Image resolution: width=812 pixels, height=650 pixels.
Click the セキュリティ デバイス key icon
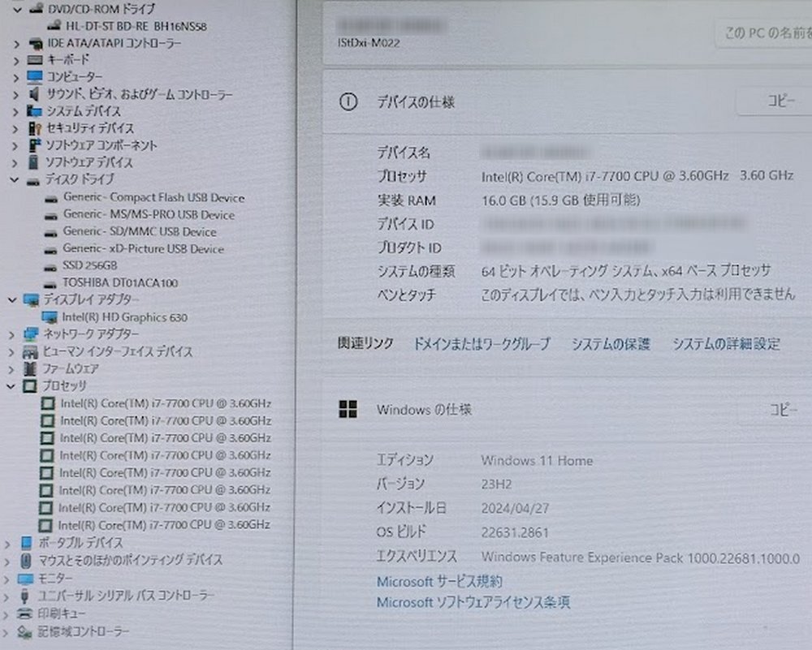[34, 128]
